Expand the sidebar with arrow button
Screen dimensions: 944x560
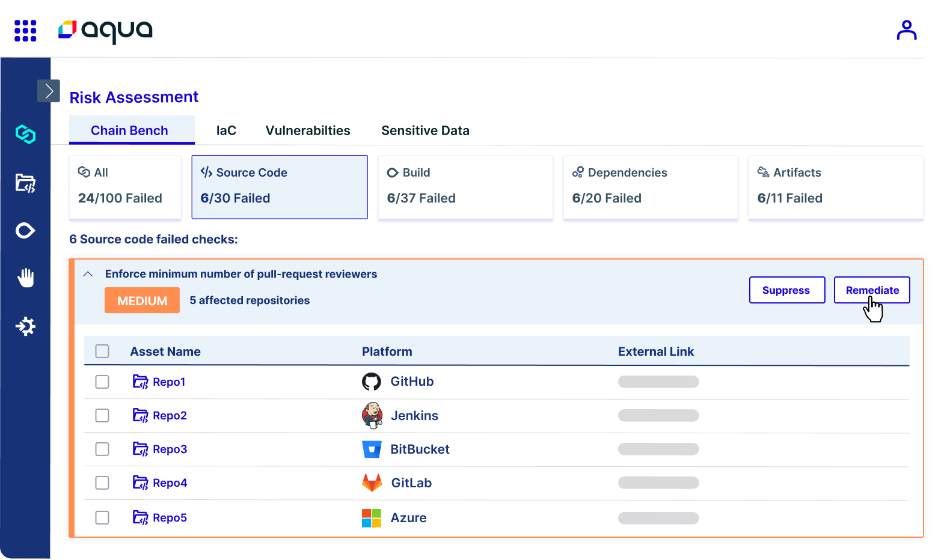[x=49, y=91]
